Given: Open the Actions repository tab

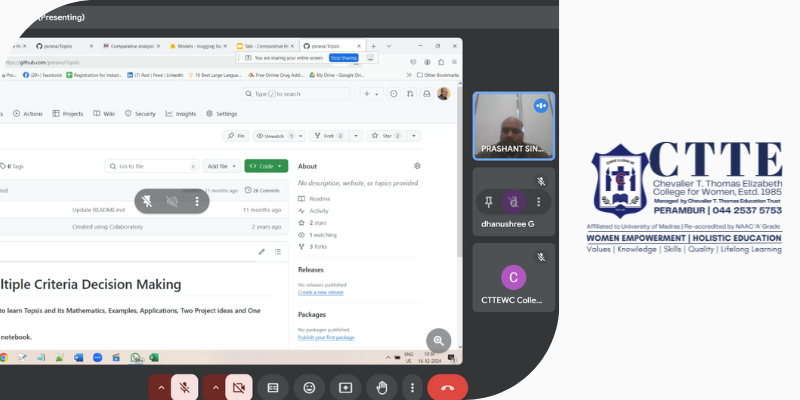Looking at the screenshot, I should pyautogui.click(x=28, y=114).
